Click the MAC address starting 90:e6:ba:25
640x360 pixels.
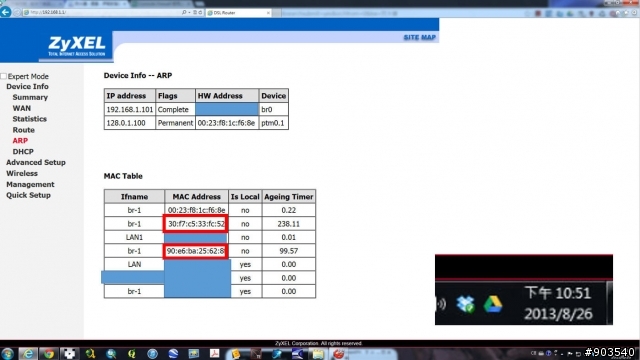point(196,251)
